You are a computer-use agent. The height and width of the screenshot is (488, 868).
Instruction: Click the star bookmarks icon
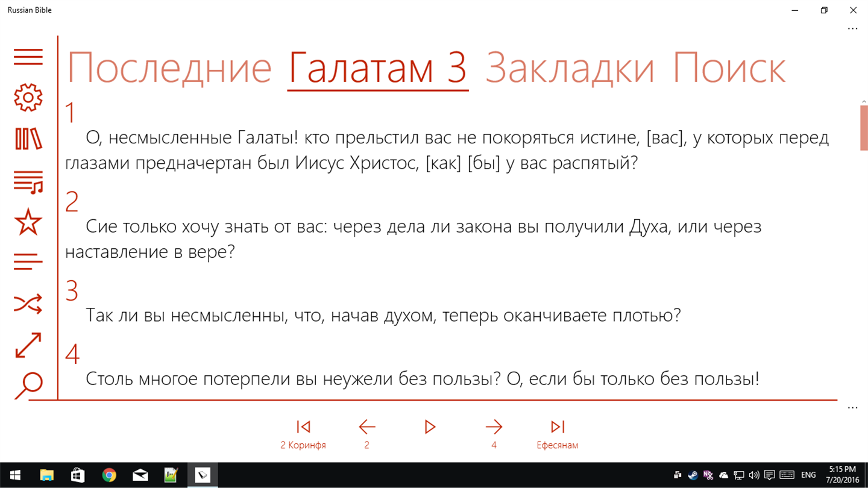coord(28,223)
